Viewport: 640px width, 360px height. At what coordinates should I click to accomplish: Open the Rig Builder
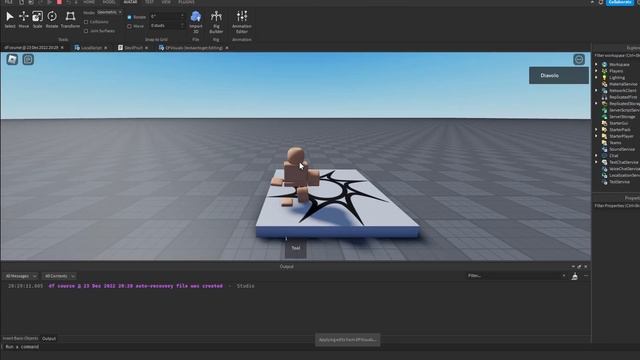click(216, 22)
